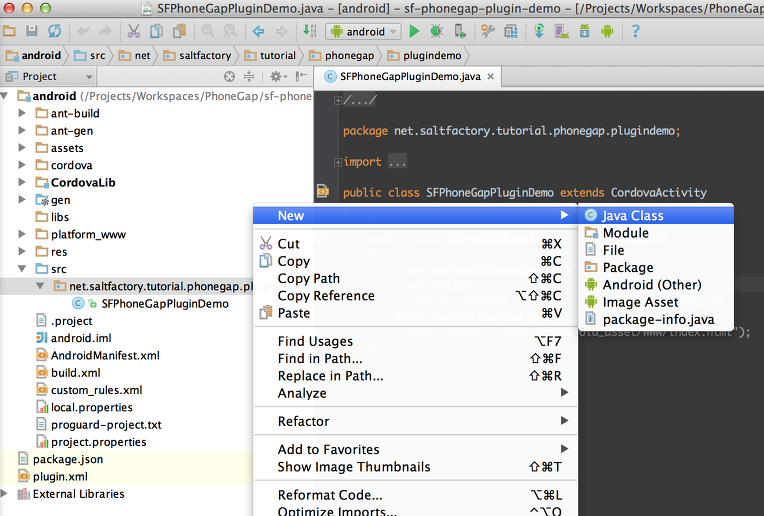Screen dimensions: 764x516
Task: Expand the folded import statements
Action: click(x=338, y=162)
